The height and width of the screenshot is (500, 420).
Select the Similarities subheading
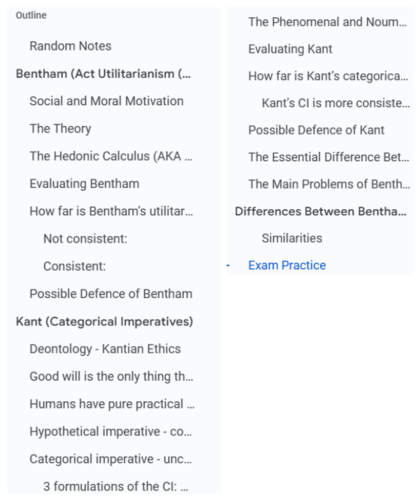pyautogui.click(x=292, y=238)
